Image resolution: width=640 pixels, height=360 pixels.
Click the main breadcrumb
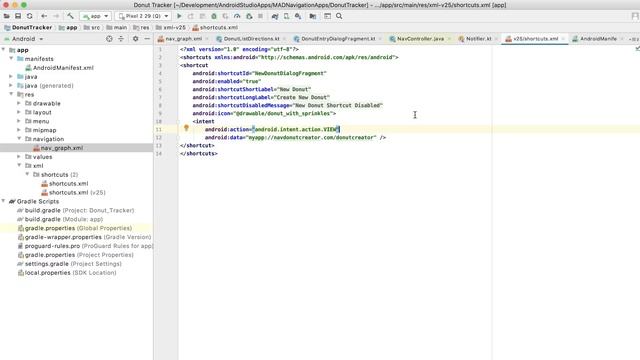[116, 27]
